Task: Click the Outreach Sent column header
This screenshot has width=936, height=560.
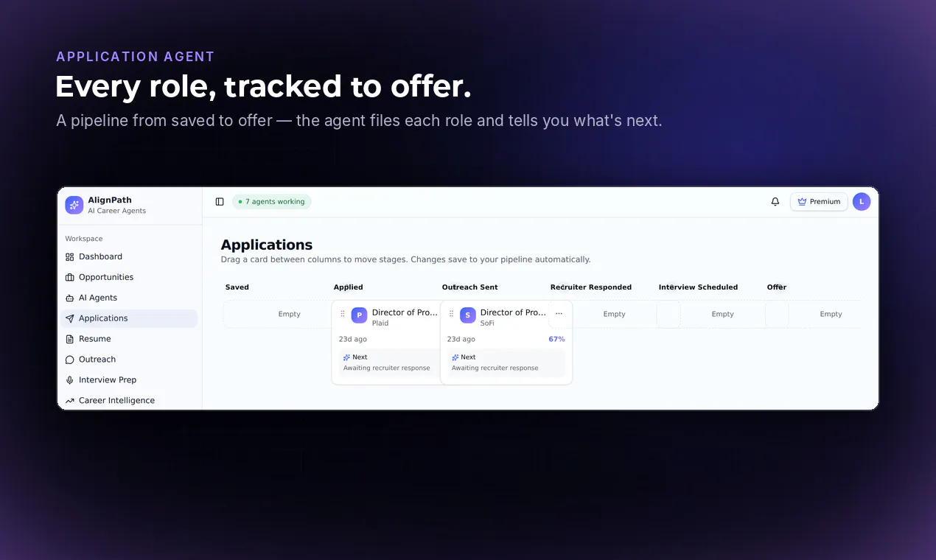Action: pos(470,287)
